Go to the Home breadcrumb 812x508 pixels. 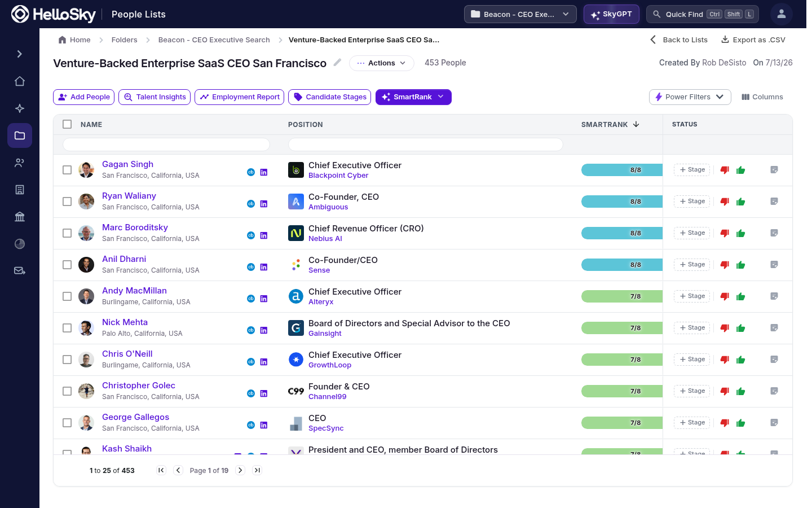(74, 40)
